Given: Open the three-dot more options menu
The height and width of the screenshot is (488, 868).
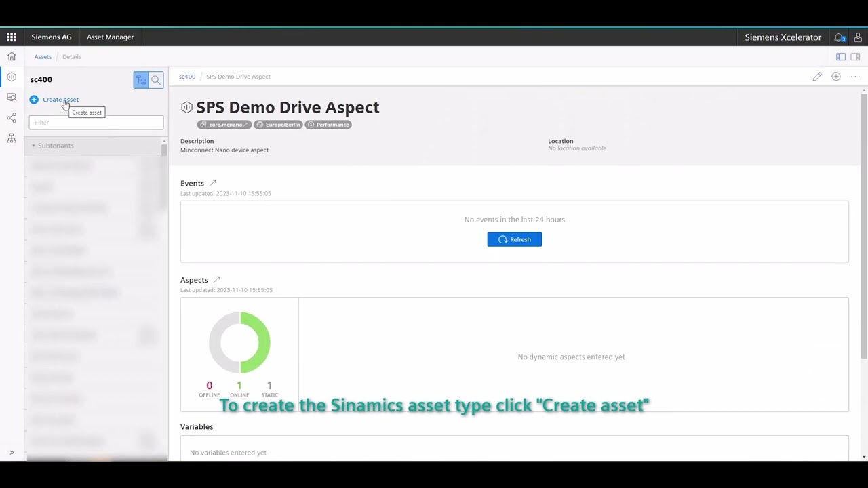Looking at the screenshot, I should pyautogui.click(x=855, y=77).
